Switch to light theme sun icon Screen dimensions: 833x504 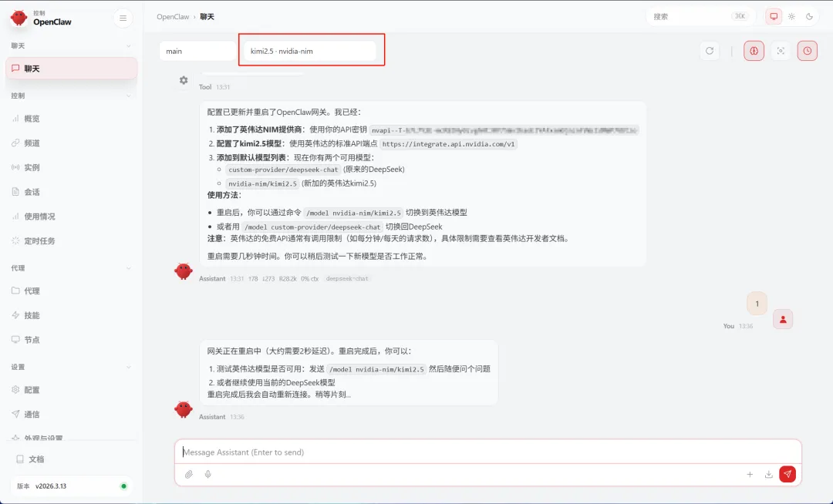click(791, 16)
